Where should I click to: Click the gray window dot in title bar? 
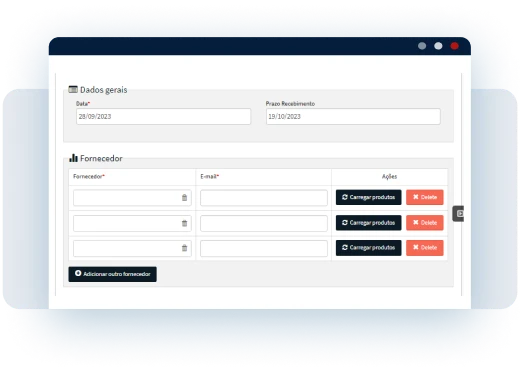click(x=422, y=46)
